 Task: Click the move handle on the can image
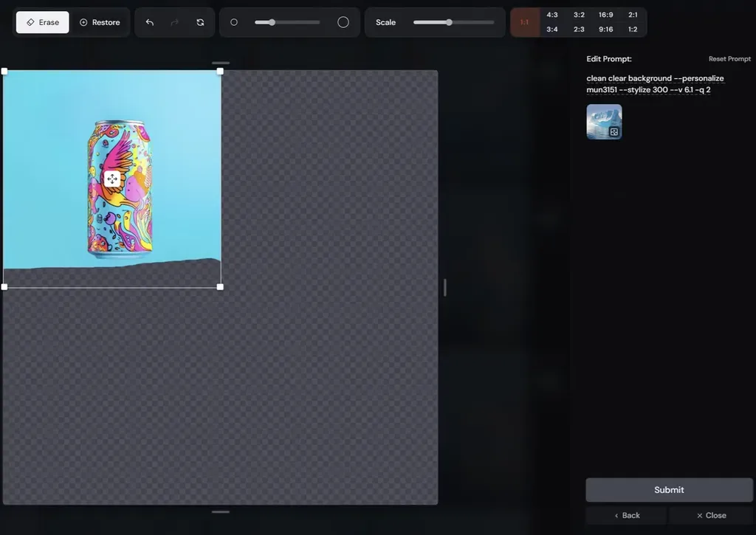click(112, 179)
